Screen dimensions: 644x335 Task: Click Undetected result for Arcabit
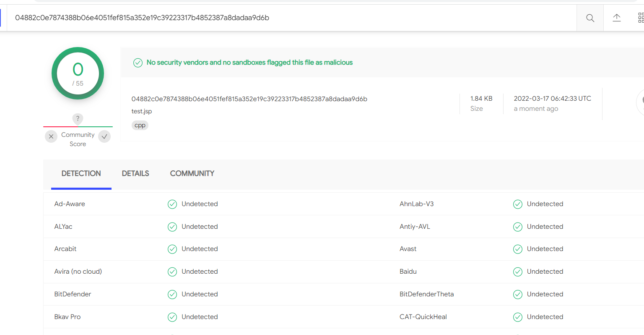pos(200,249)
